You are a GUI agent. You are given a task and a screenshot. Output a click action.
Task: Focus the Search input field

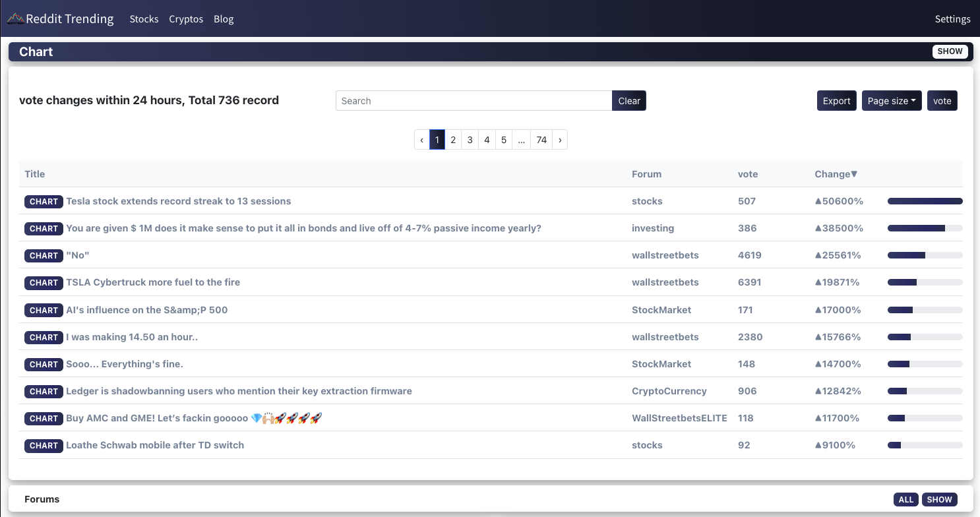pos(474,101)
